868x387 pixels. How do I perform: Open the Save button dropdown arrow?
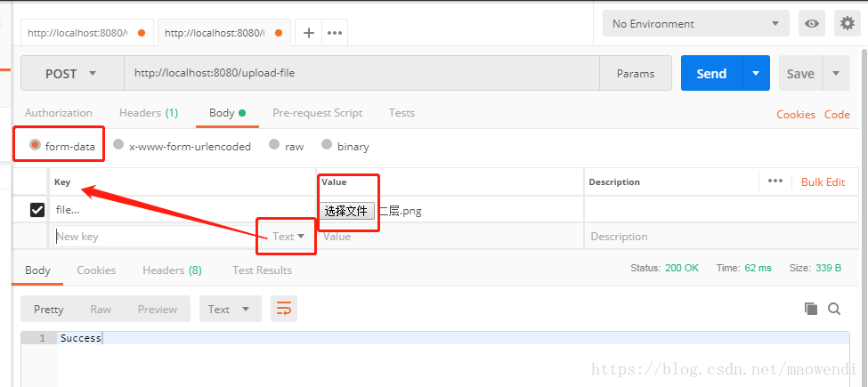coord(836,74)
